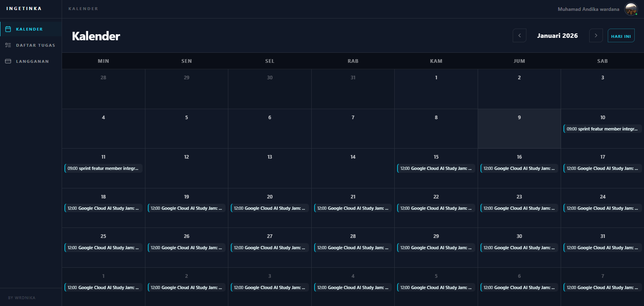Viewport: 644px width, 306px height.
Task: Go to previous month with left chevron
Action: (x=519, y=35)
